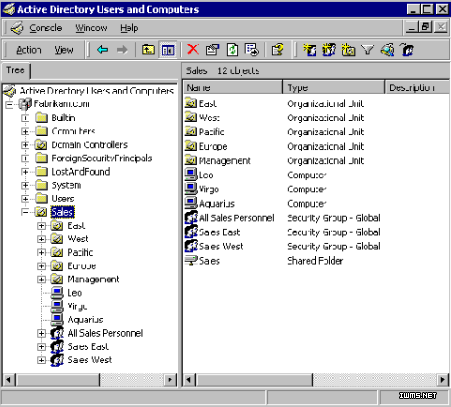Click list pane scroll left arrow
This screenshot has width=451, height=407.
point(189,380)
